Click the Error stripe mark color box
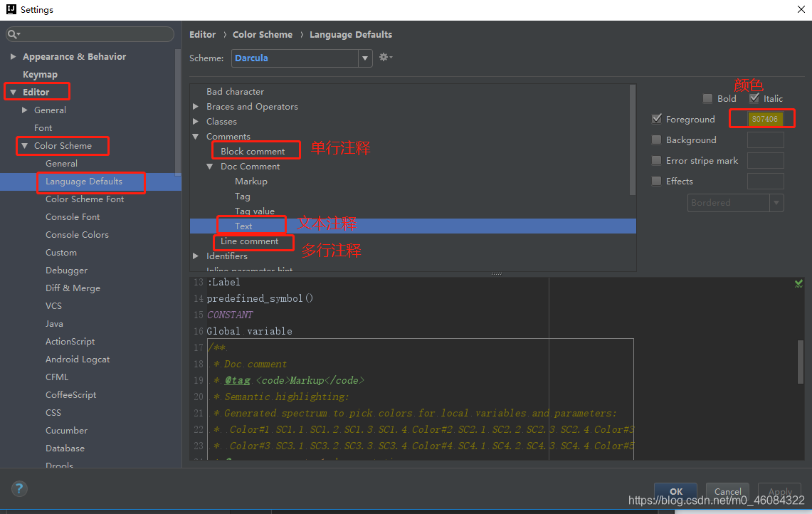 pos(766,161)
